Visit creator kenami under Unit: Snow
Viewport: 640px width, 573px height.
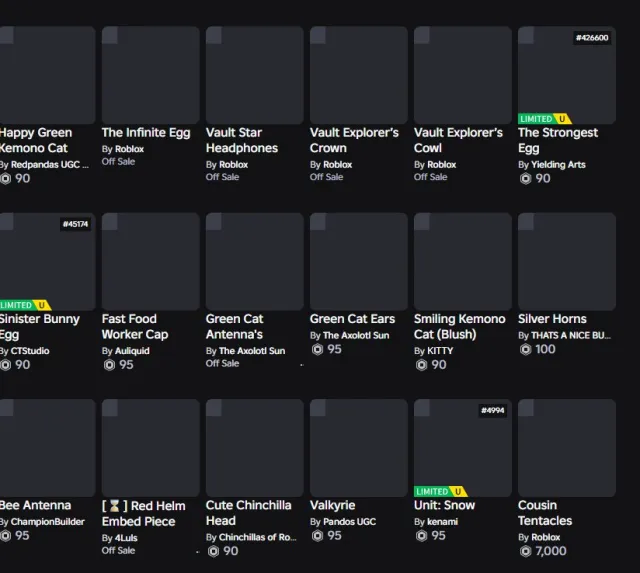coord(442,522)
